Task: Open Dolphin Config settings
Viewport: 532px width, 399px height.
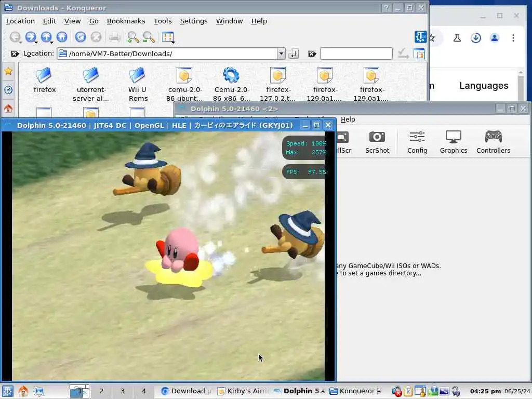Action: click(x=417, y=142)
